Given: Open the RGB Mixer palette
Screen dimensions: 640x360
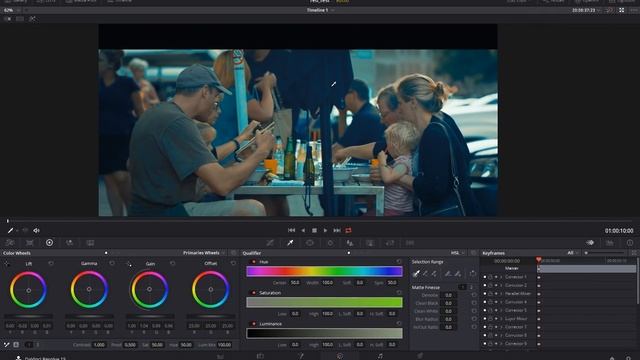Looking at the screenshot, I should click(x=70, y=243).
